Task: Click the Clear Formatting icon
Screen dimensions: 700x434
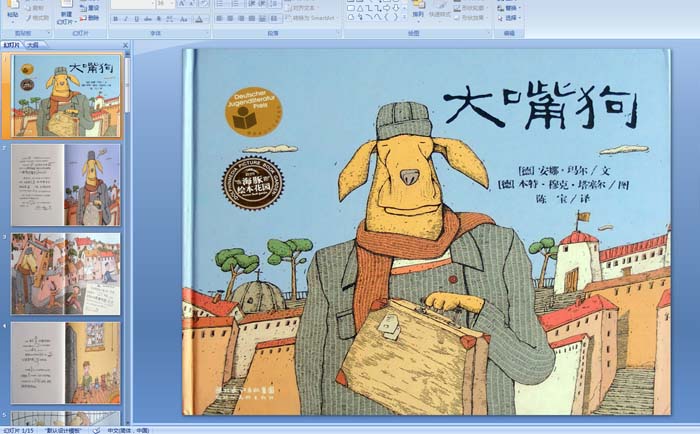Action: point(204,4)
